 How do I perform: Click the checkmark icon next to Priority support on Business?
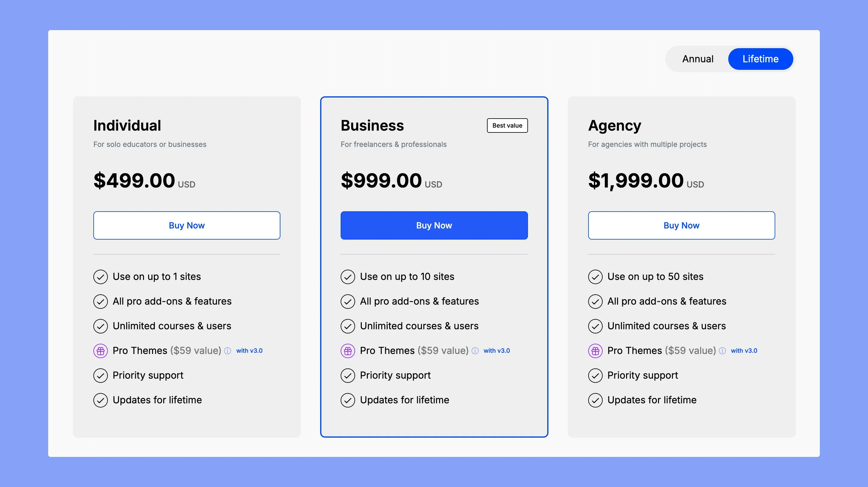pyautogui.click(x=347, y=375)
